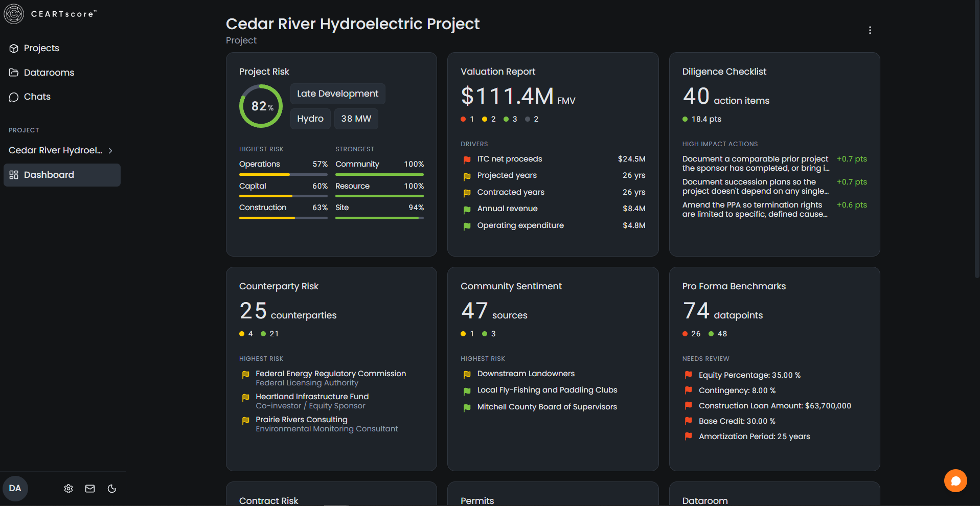Click the mail envelope icon
The width and height of the screenshot is (980, 506).
point(90,489)
